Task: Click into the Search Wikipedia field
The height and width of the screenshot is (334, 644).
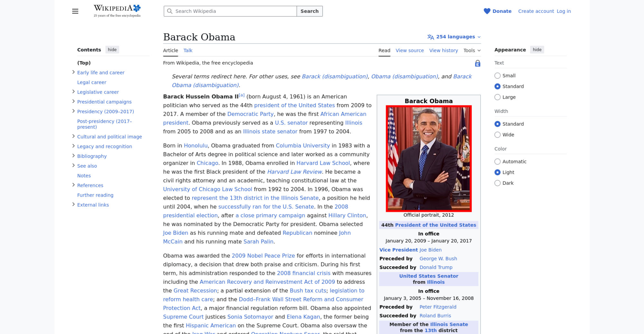Action: click(x=234, y=11)
